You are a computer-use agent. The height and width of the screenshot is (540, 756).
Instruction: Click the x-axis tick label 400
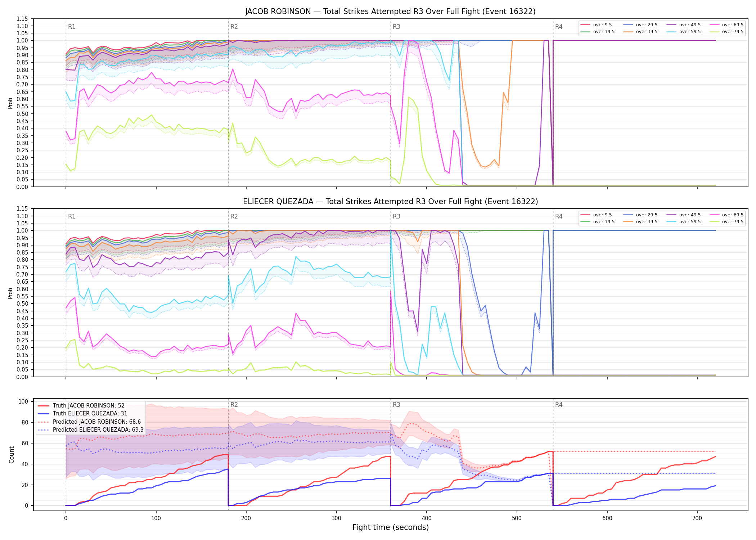[x=427, y=518]
